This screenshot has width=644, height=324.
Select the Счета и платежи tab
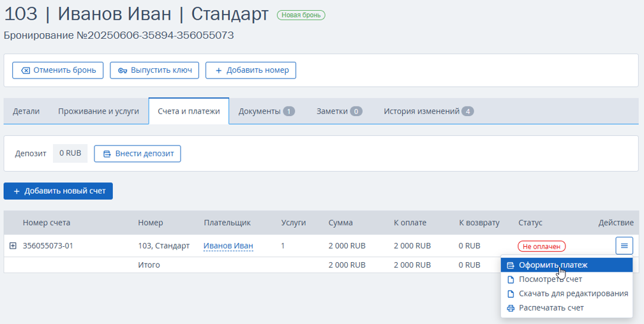tap(188, 111)
